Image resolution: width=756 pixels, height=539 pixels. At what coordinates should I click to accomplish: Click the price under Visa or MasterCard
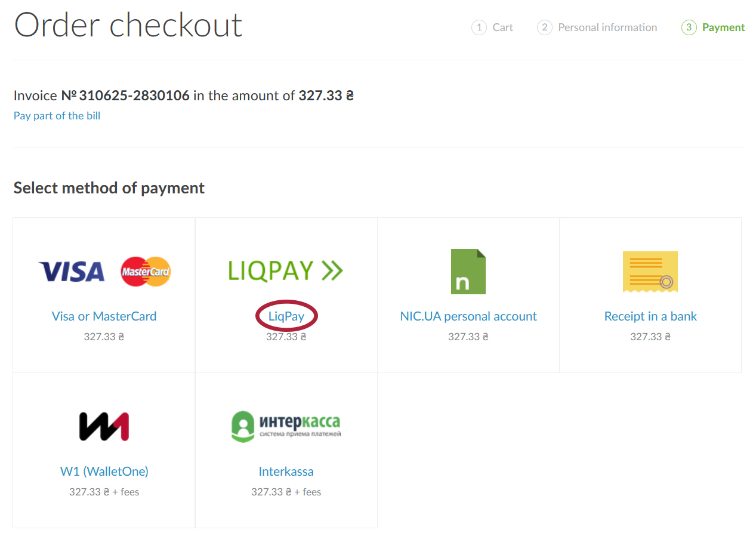point(104,337)
